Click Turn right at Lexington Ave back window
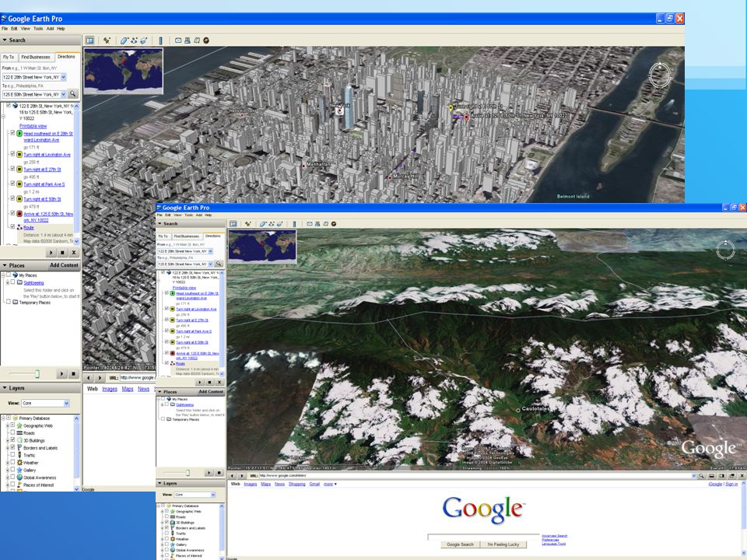747x560 pixels. click(x=47, y=155)
